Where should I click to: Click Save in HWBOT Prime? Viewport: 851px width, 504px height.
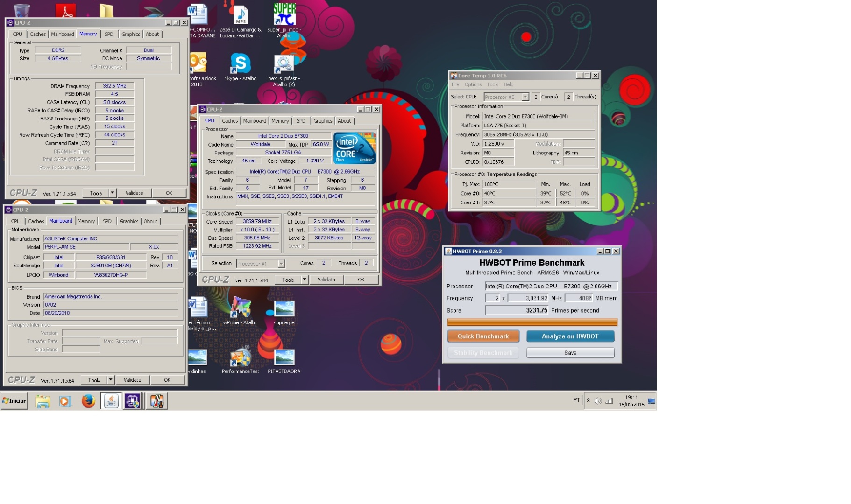tap(570, 353)
